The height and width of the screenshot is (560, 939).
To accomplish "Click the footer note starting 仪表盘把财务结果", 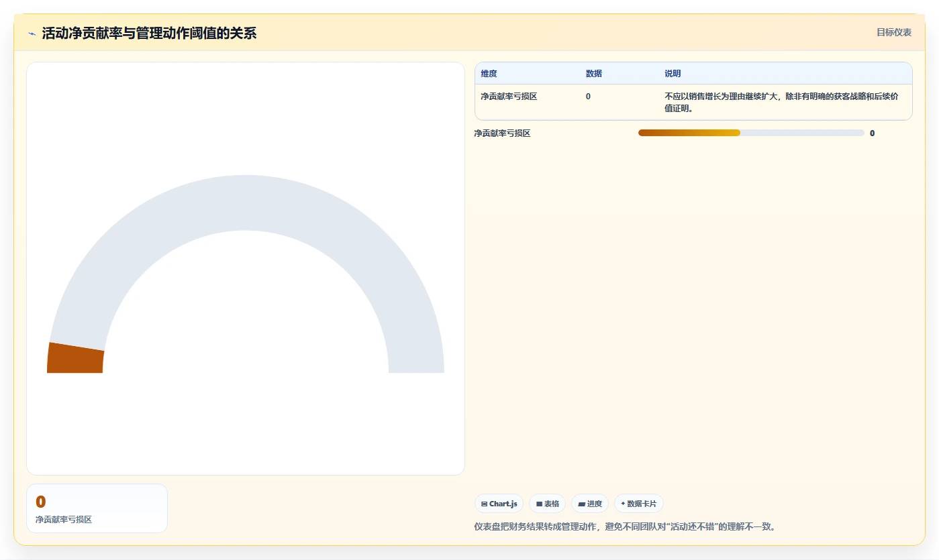I will click(x=627, y=527).
